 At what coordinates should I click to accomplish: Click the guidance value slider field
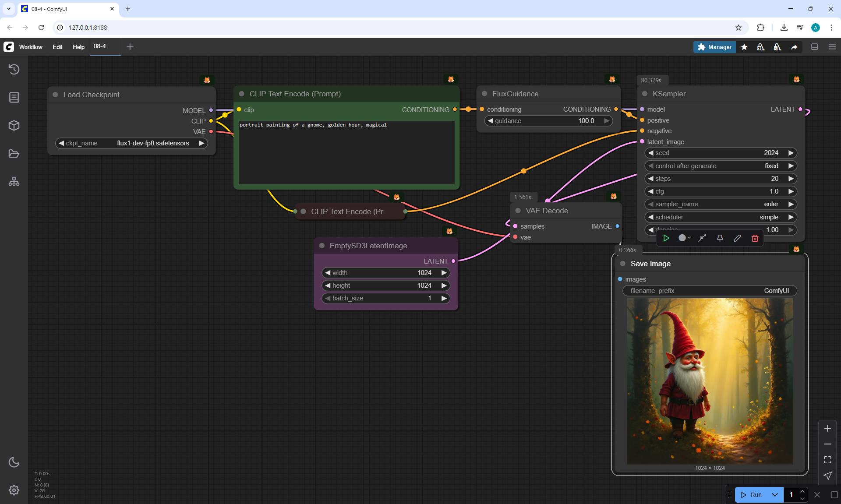point(548,121)
